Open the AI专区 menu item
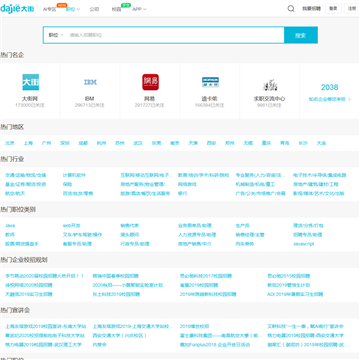The height and width of the screenshot is (360, 360). point(50,9)
